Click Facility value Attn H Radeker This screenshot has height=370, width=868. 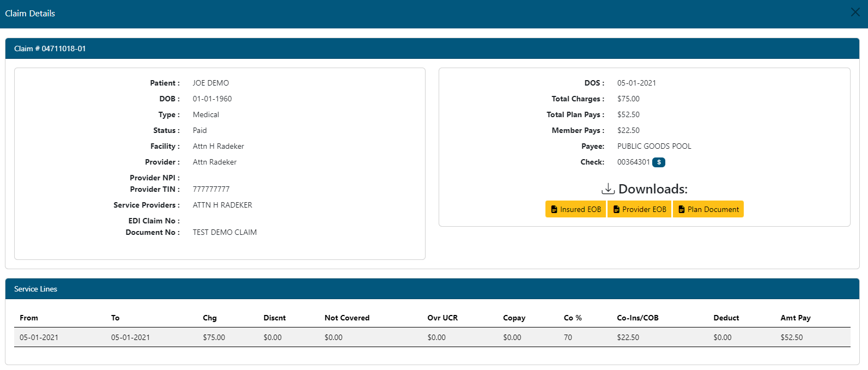pos(218,146)
